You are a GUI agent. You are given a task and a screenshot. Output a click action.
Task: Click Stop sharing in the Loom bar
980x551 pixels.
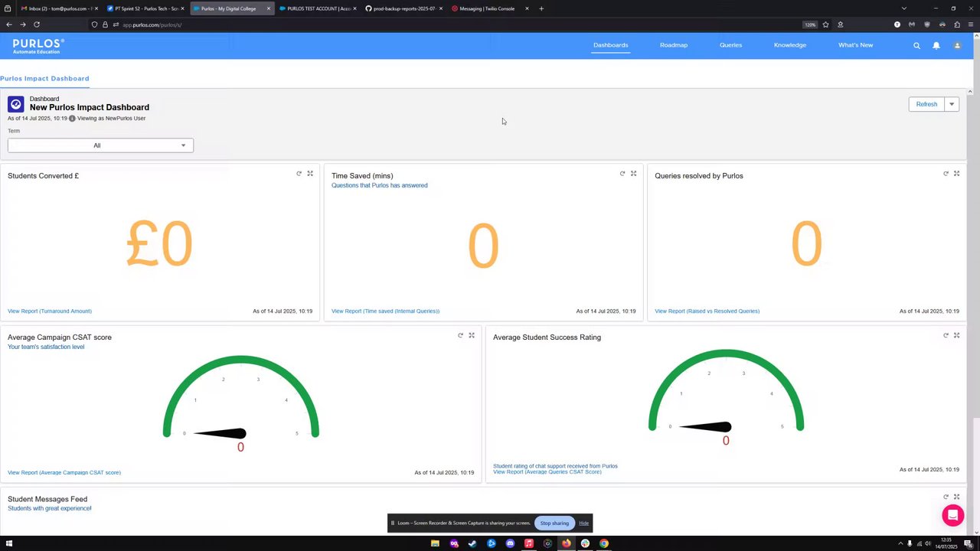[x=554, y=523]
